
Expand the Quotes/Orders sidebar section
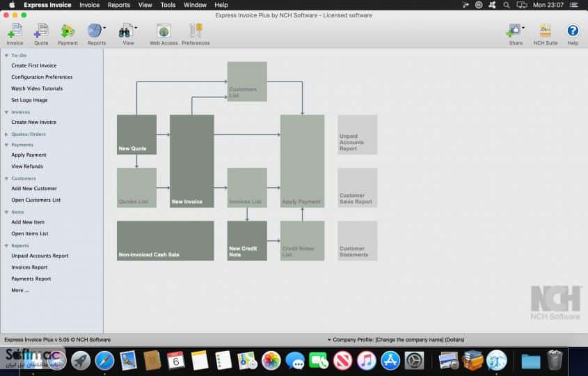point(6,134)
